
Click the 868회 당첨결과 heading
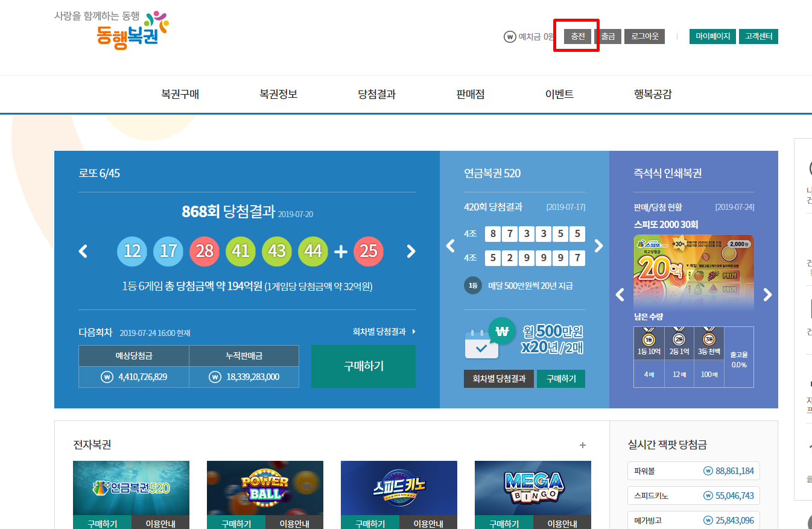229,212
